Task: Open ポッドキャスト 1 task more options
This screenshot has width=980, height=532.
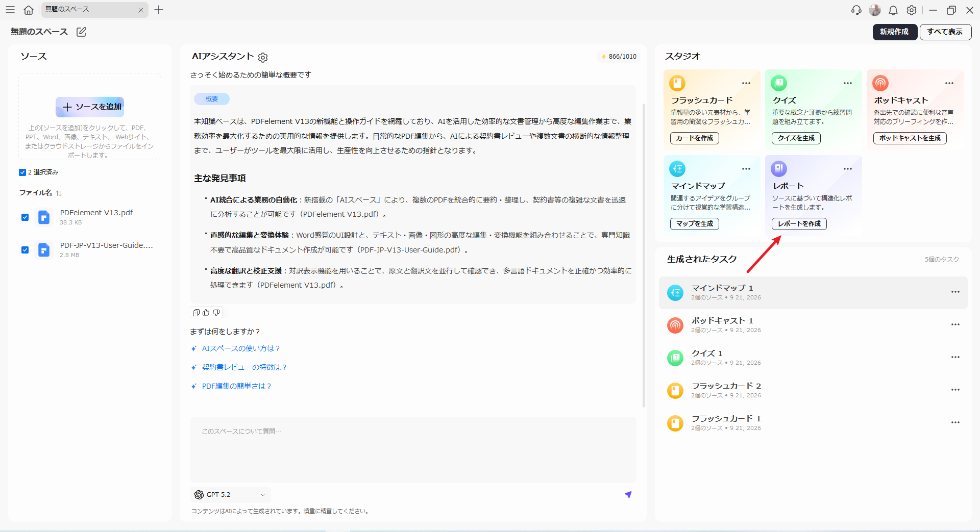Action: [955, 324]
